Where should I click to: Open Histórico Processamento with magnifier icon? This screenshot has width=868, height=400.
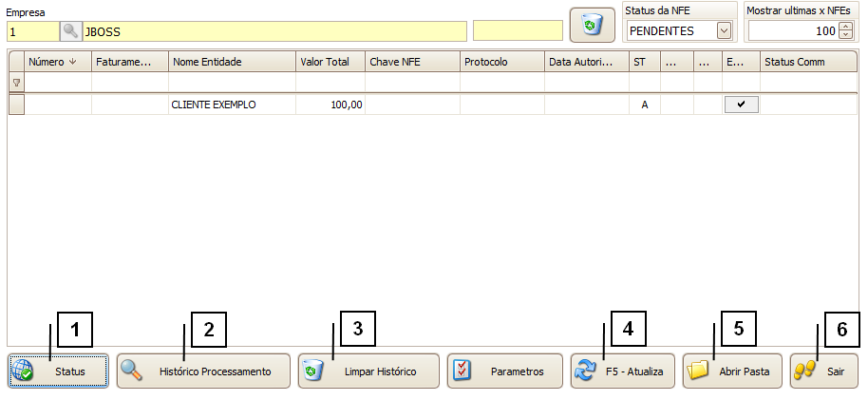(203, 371)
